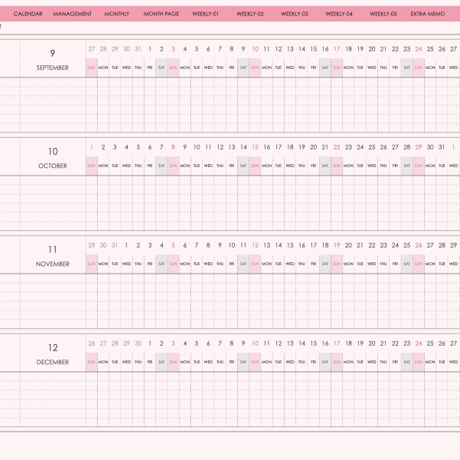Open the WEEKLY-05 tab
The width and height of the screenshot is (460, 460).
pyautogui.click(x=383, y=14)
